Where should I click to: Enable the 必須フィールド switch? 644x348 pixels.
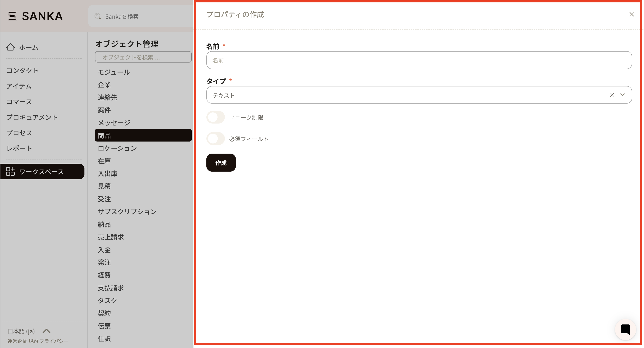click(x=216, y=139)
